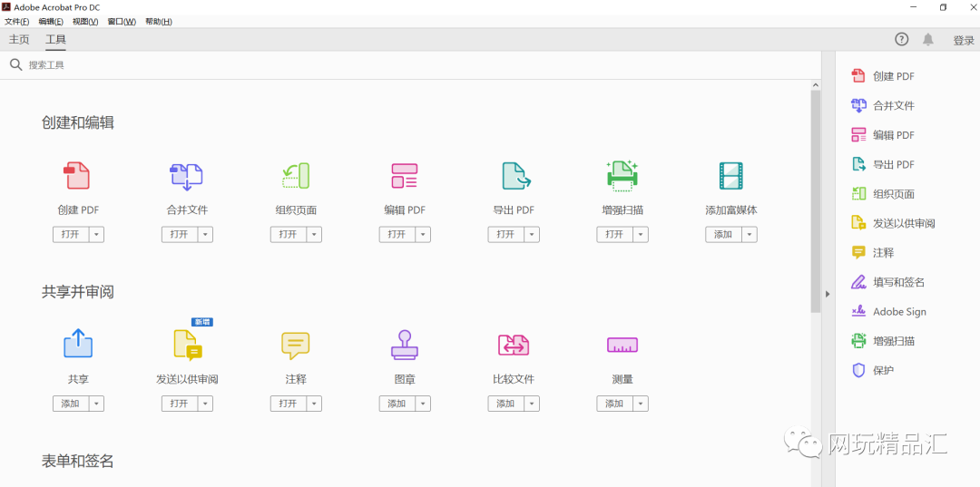Expand the dropdown arrow under 增强扫描

tap(642, 235)
